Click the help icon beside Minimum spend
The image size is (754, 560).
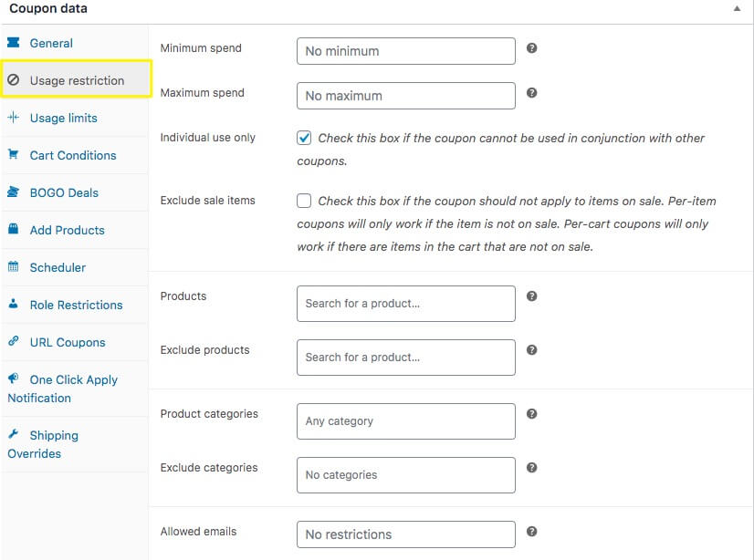tap(532, 47)
